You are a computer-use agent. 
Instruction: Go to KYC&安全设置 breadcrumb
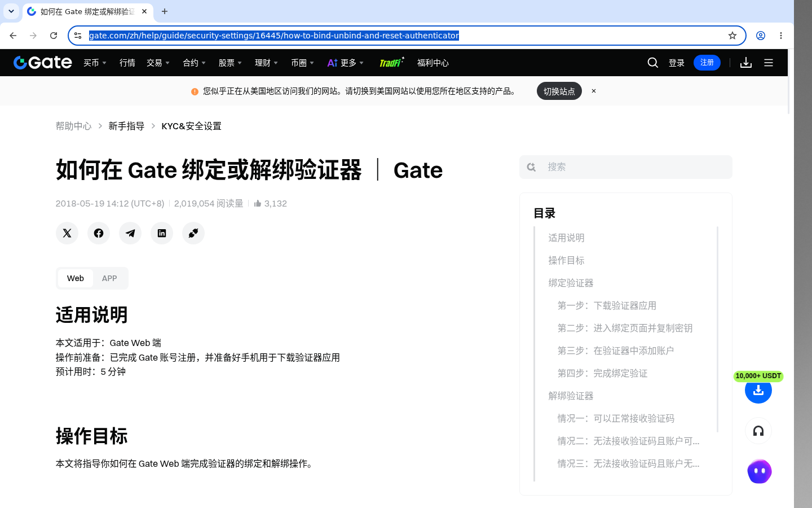point(191,126)
